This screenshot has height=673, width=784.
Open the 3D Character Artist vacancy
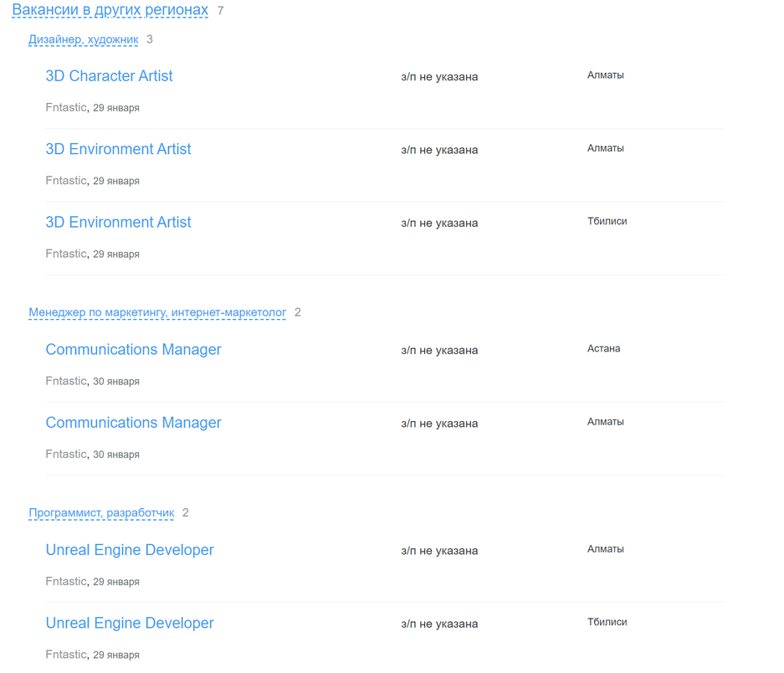(109, 75)
